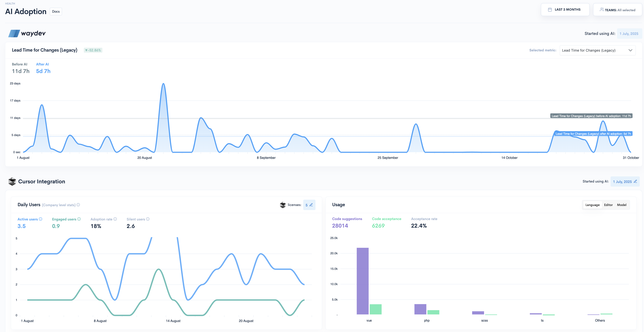Screen dimensions: 644x332
Task: Toggle the Active users series
Action: click(x=28, y=219)
